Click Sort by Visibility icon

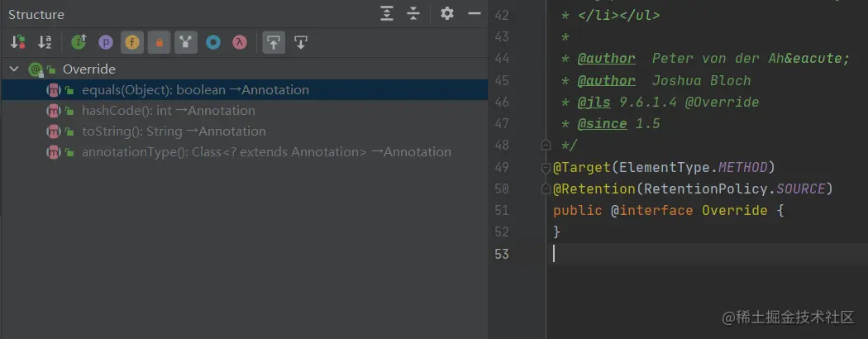pyautogui.click(x=18, y=42)
